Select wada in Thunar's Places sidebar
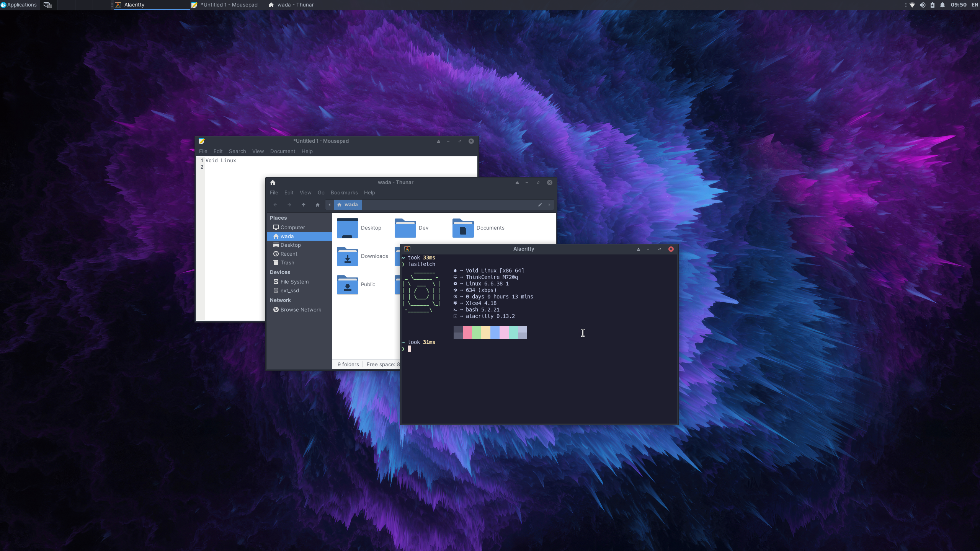 pyautogui.click(x=299, y=236)
